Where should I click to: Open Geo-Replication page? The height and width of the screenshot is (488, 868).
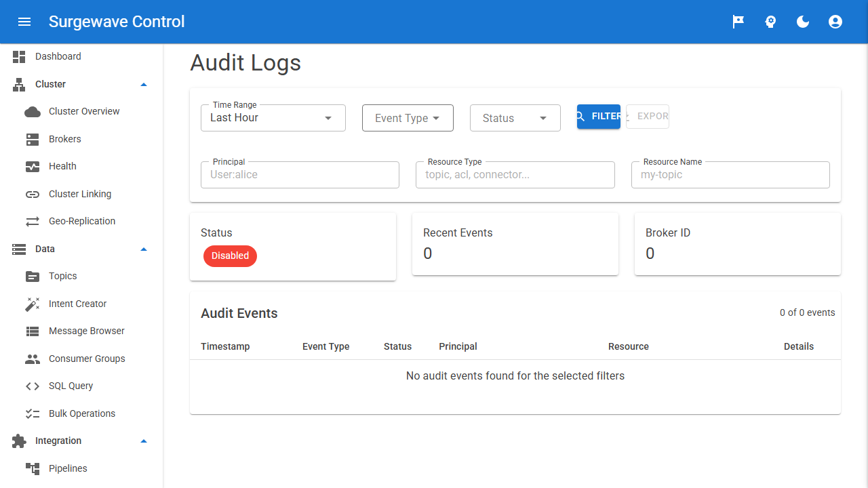(x=81, y=222)
